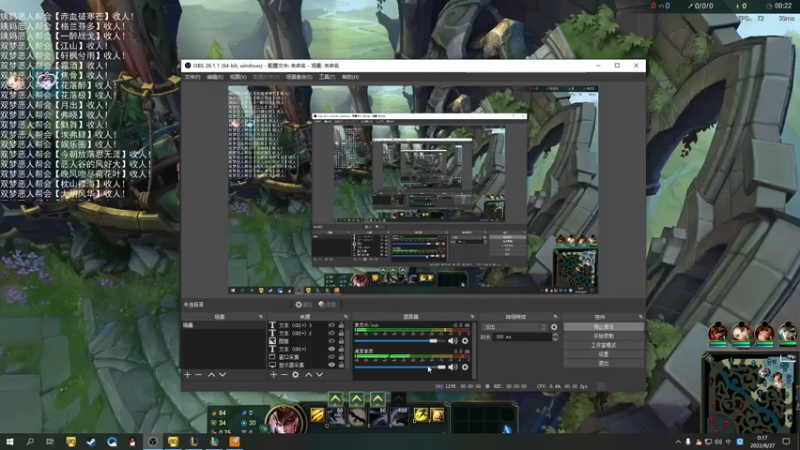Level up the W ability in the game
This screenshot has height=450, width=800.
357,398
